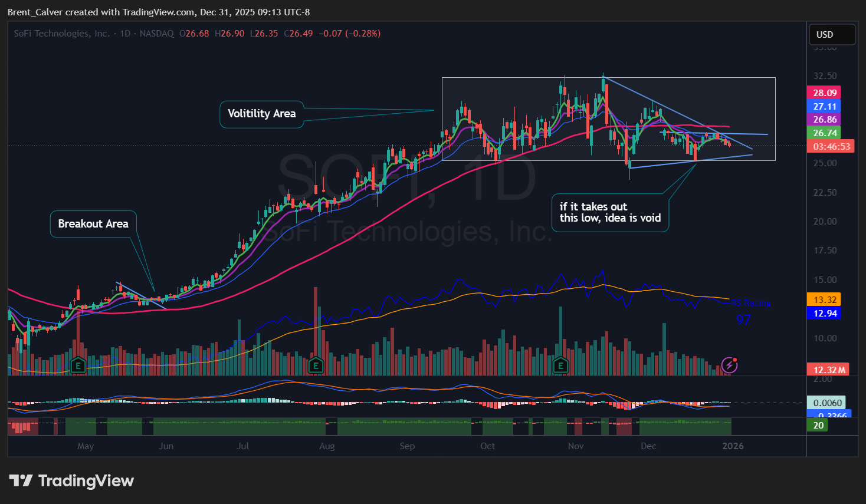Viewport: 866px width, 504px height.
Task: Click the red 28.09 moving average price label
Action: pyautogui.click(x=824, y=93)
